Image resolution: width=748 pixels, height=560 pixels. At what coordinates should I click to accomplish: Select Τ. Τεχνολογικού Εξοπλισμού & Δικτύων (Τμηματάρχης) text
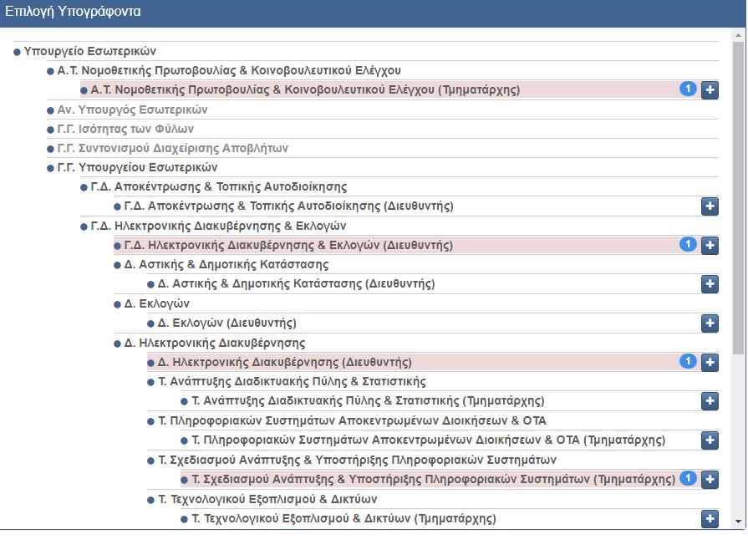(344, 518)
